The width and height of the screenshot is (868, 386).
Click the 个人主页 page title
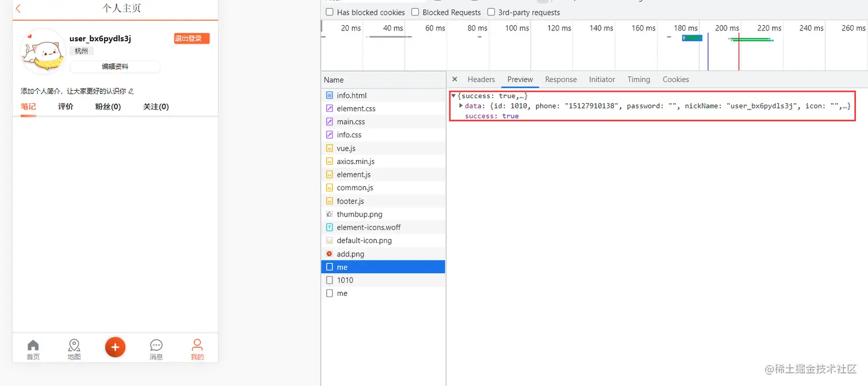pos(121,9)
